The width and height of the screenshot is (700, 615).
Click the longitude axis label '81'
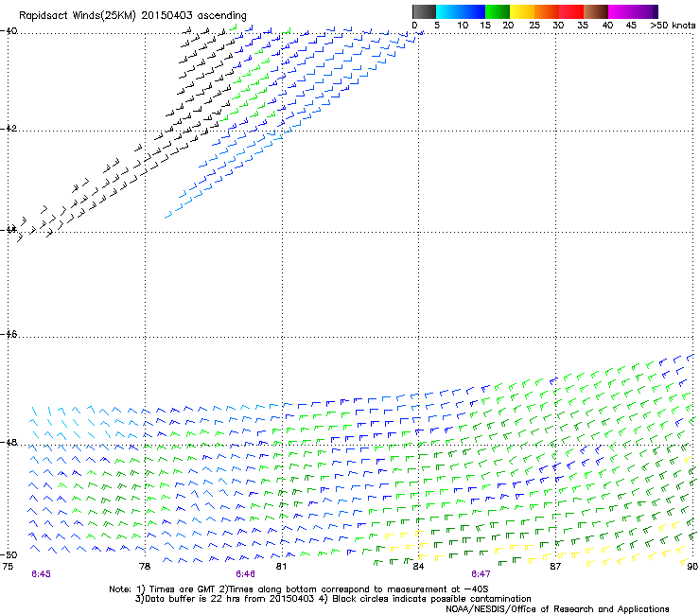click(x=281, y=567)
